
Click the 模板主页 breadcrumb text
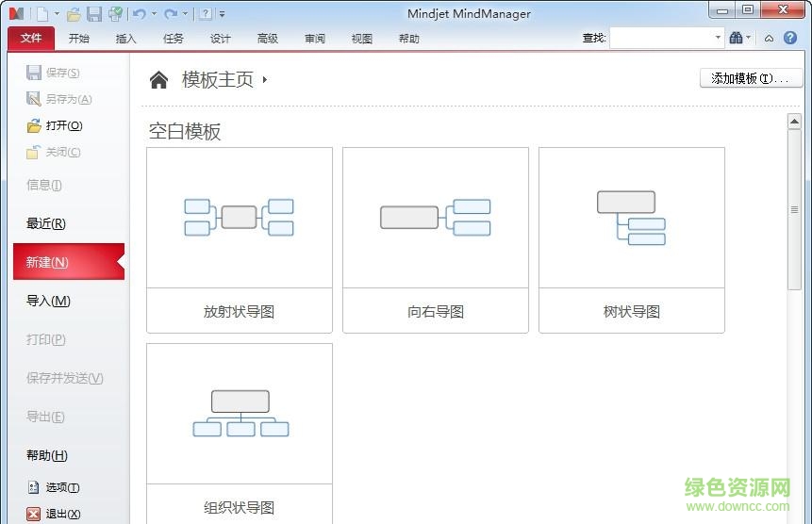coord(218,80)
